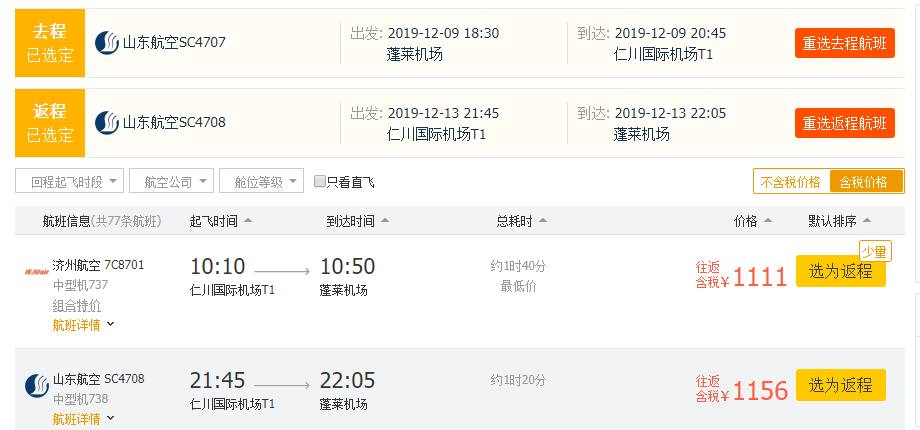
Task: Open airline company filter dropdown
Action: click(x=172, y=182)
